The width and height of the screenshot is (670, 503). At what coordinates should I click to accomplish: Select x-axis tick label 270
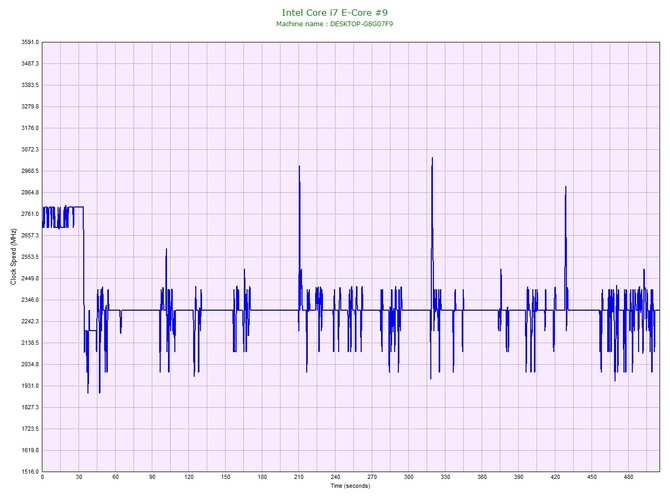[372, 477]
